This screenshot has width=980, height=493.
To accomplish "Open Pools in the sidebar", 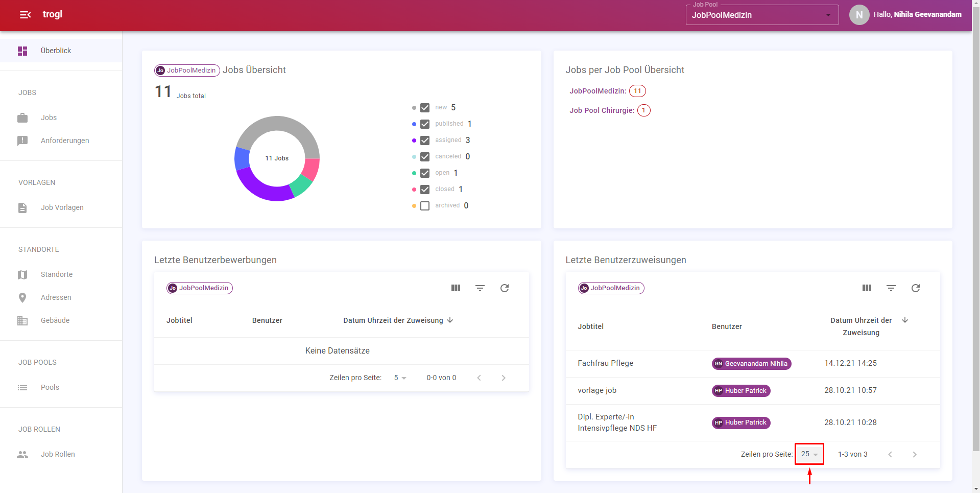I will pos(61,387).
